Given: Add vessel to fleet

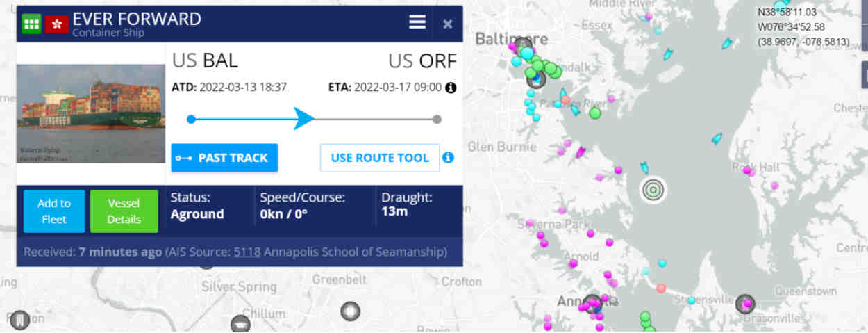Looking at the screenshot, I should click(x=54, y=211).
